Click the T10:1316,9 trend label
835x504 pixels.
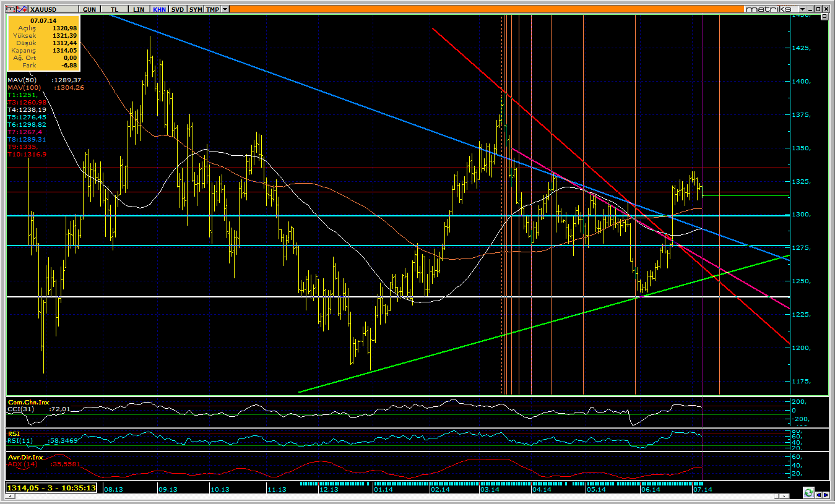(x=27, y=155)
